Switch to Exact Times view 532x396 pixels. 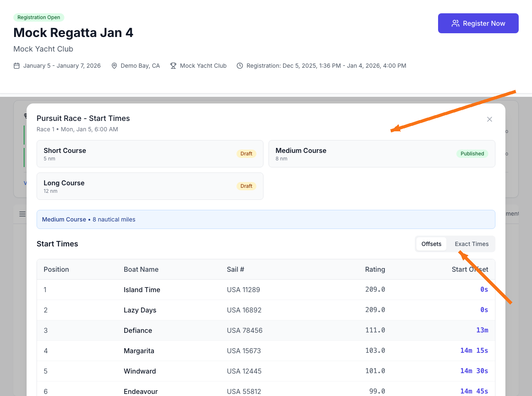click(x=471, y=244)
